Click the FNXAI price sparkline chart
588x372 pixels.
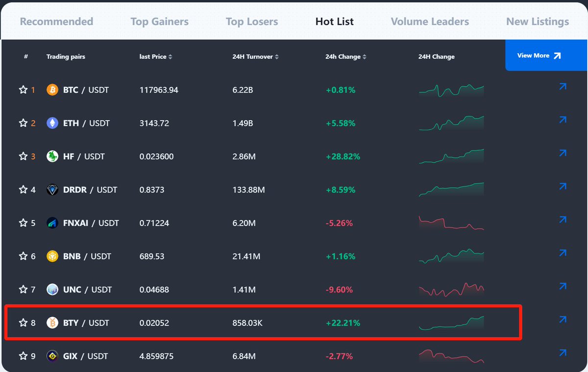pyautogui.click(x=451, y=223)
